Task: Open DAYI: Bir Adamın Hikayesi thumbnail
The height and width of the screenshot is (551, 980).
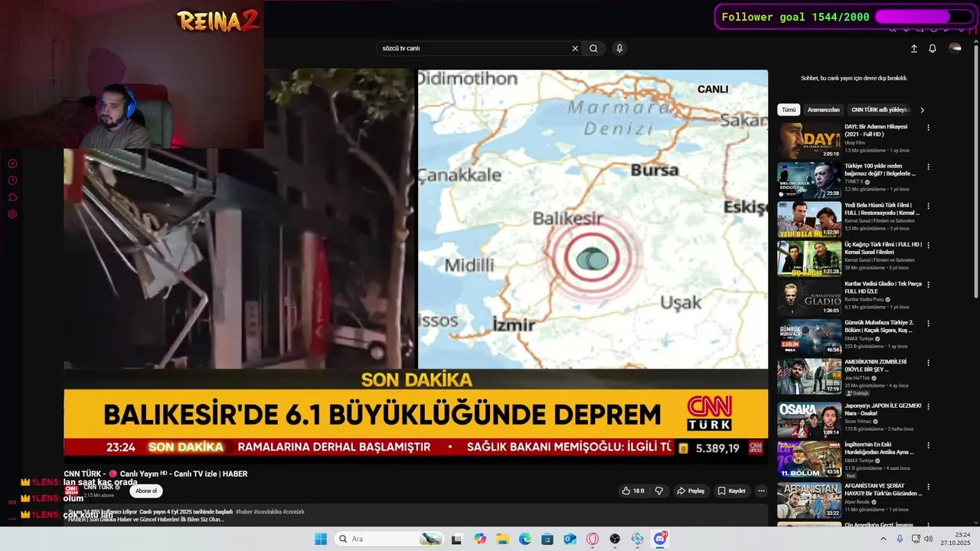Action: [809, 141]
